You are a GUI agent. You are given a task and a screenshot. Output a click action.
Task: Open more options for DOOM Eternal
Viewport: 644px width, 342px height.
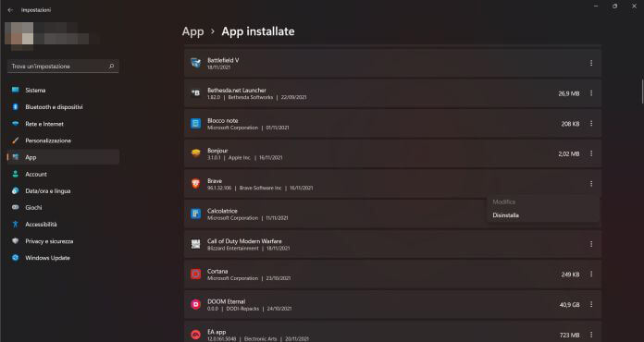(591, 304)
